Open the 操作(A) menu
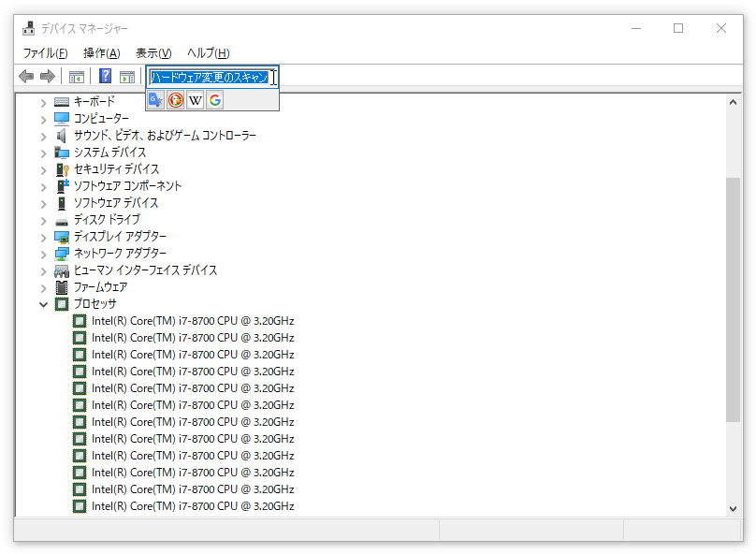The image size is (756, 554). click(102, 53)
